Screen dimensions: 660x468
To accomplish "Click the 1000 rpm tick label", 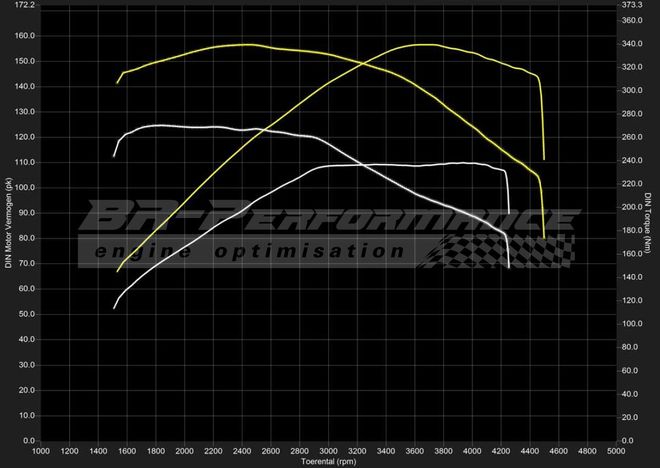I will coord(41,452).
